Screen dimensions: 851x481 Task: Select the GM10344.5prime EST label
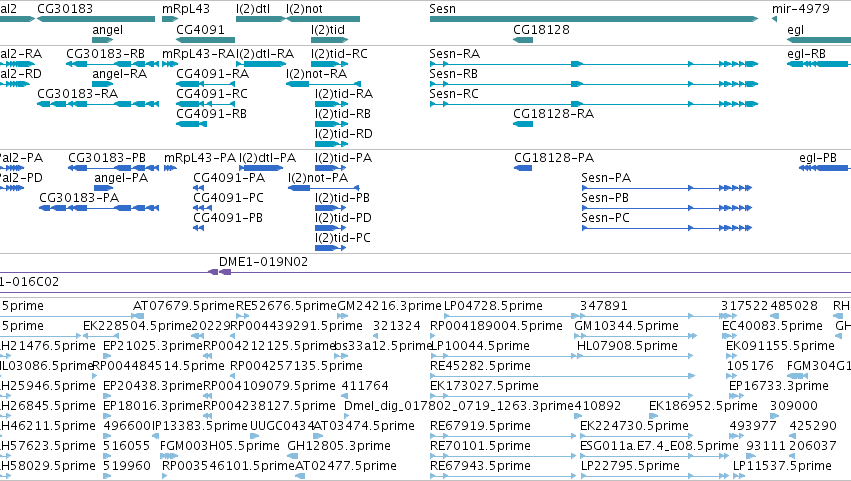(626, 326)
